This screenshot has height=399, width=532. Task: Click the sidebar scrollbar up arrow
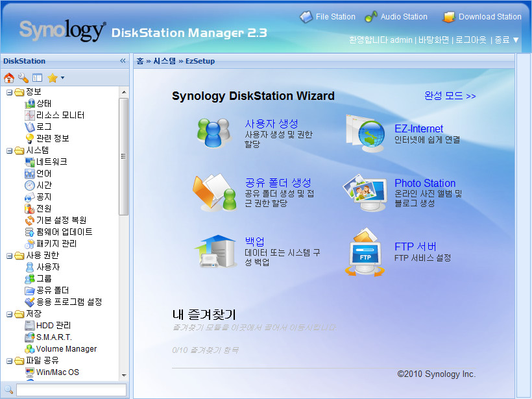124,92
